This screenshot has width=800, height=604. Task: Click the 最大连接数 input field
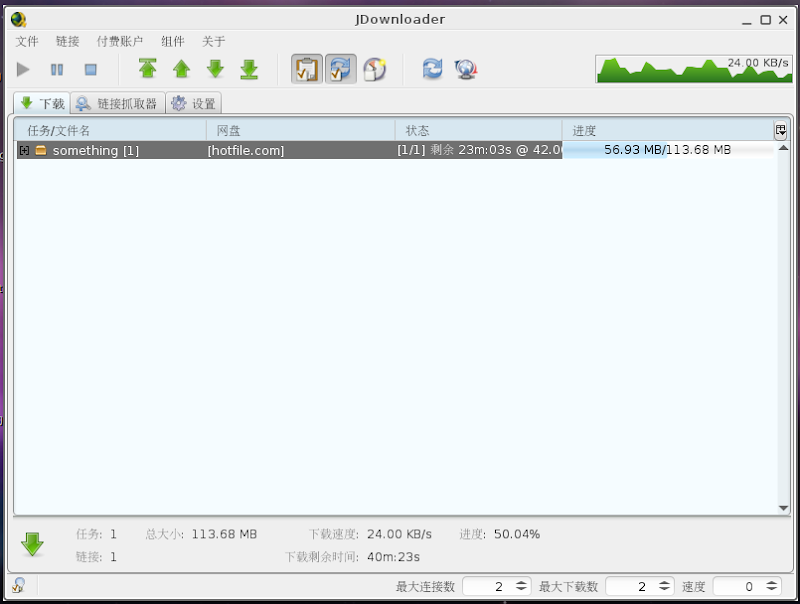click(488, 586)
